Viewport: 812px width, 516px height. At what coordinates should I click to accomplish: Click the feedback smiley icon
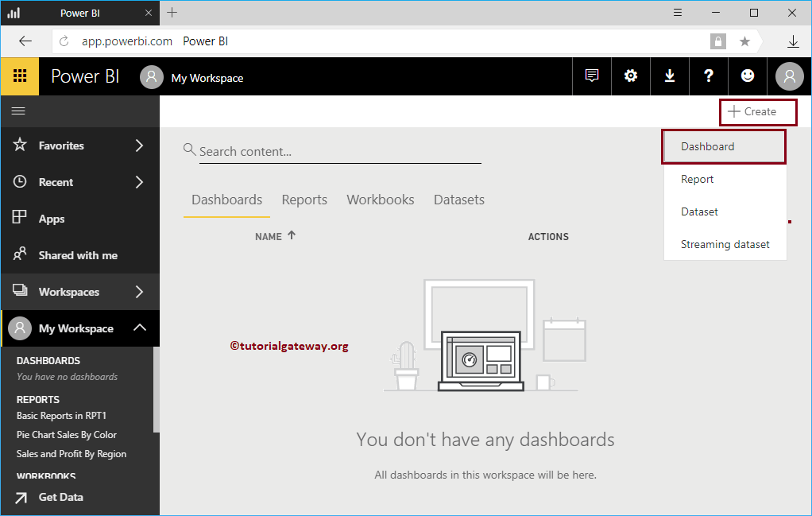click(x=748, y=76)
